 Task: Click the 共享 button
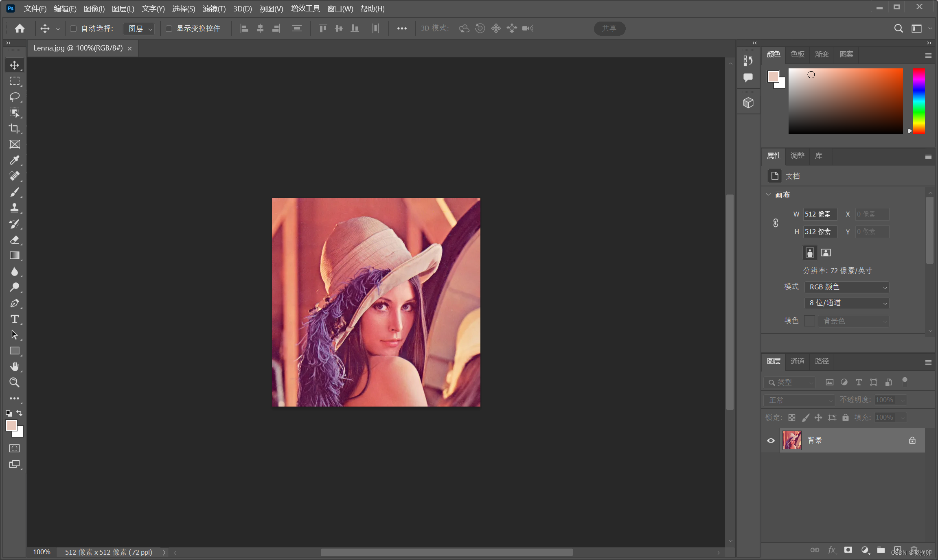pyautogui.click(x=609, y=28)
